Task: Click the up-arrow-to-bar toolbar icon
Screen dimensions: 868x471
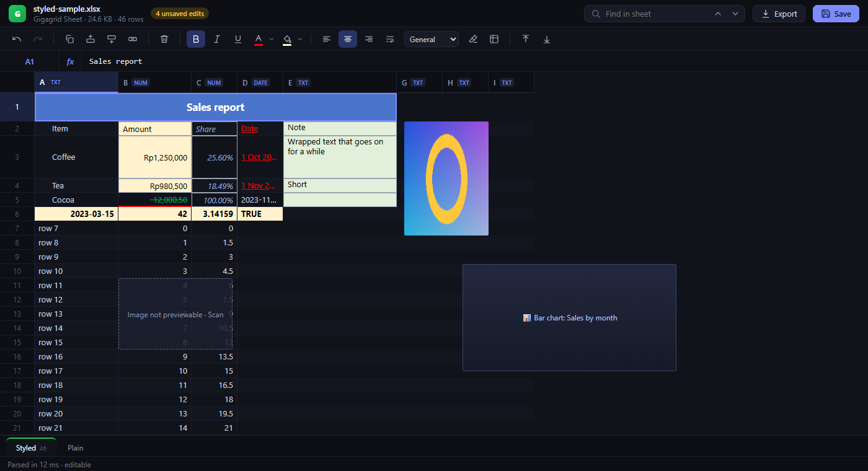Action: tap(526, 39)
